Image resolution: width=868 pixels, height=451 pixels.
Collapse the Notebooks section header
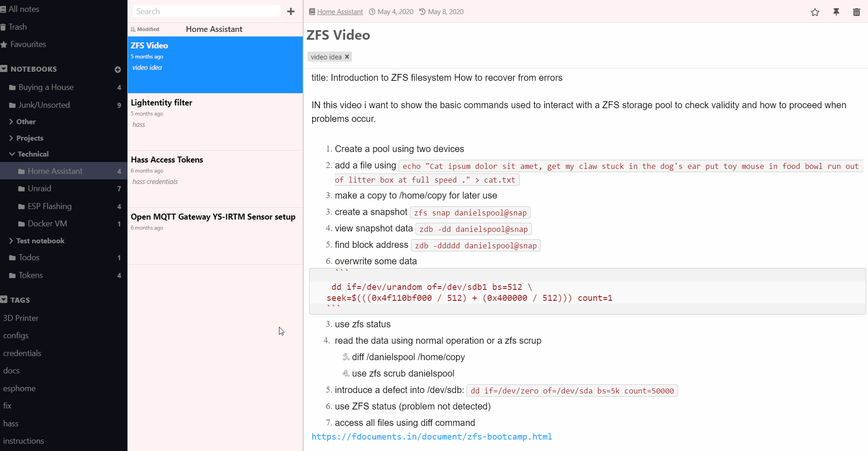4,69
